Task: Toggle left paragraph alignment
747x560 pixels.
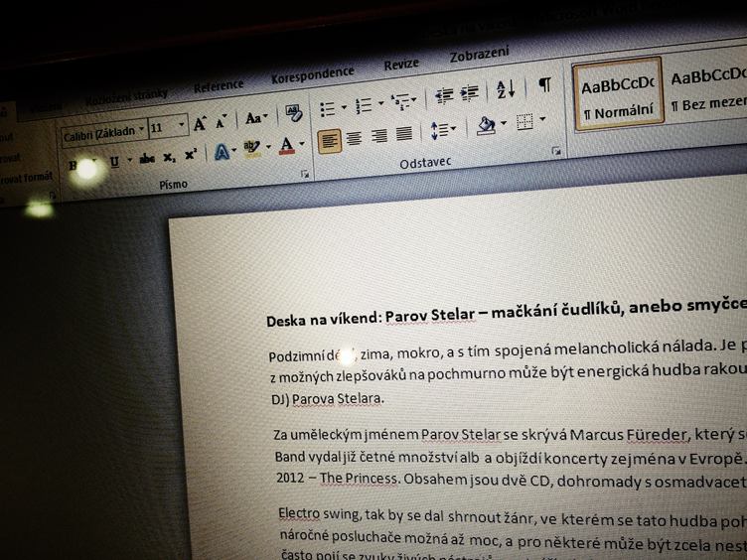Action: pos(330,141)
